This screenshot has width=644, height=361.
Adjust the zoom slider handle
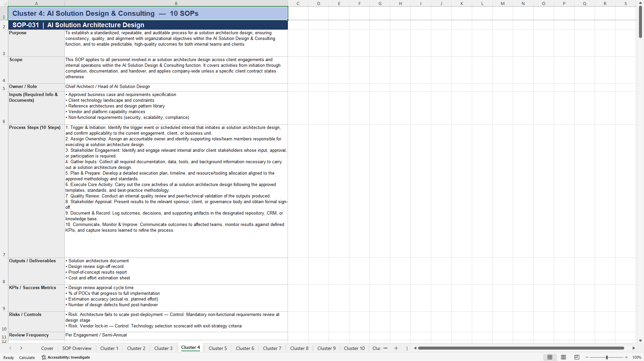tap(607, 357)
